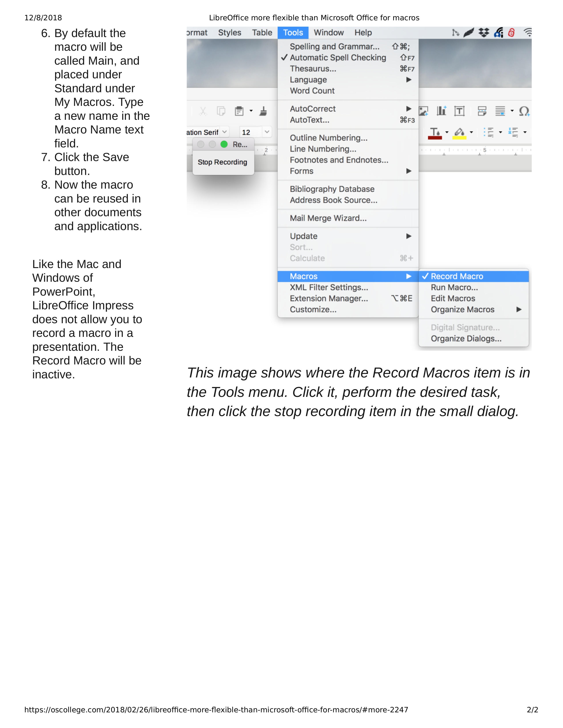Click the font name field showing Serif

[x=203, y=132]
